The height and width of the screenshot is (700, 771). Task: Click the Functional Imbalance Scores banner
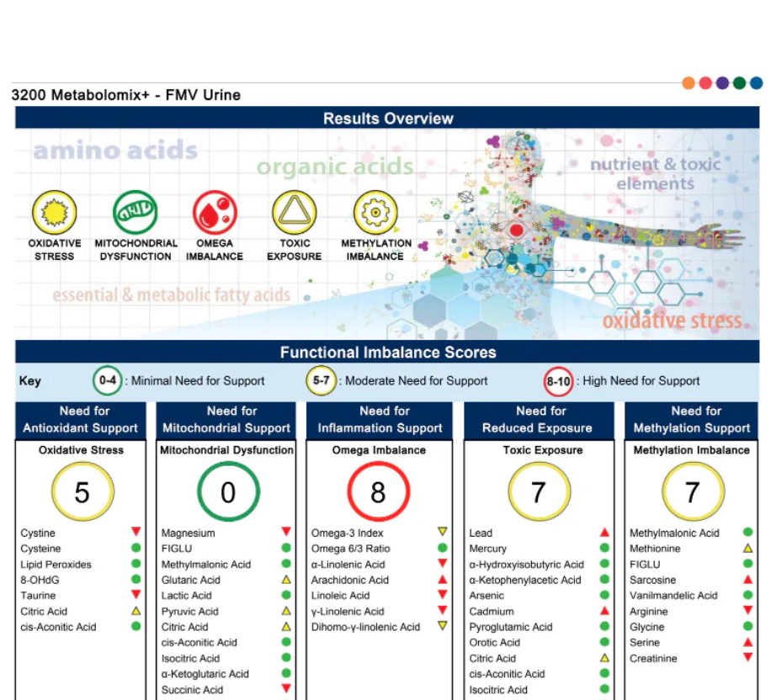click(x=387, y=353)
